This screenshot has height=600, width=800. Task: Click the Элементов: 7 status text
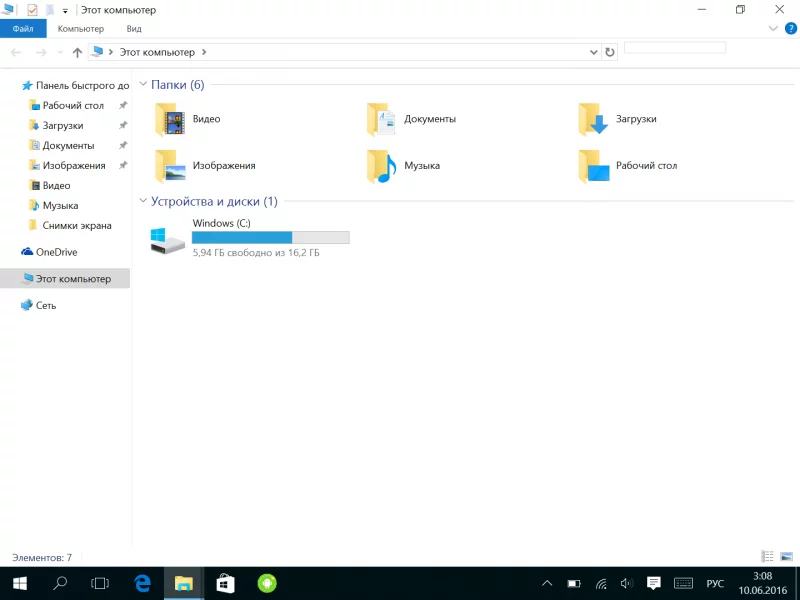(x=42, y=558)
